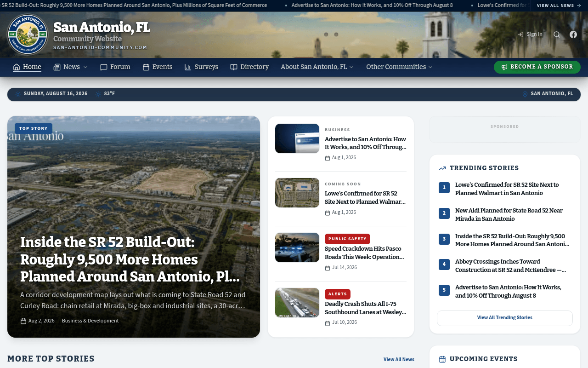Click the calendar icon beside Aug 2, 2026
Viewport: 588px width, 368px height.
click(x=23, y=321)
